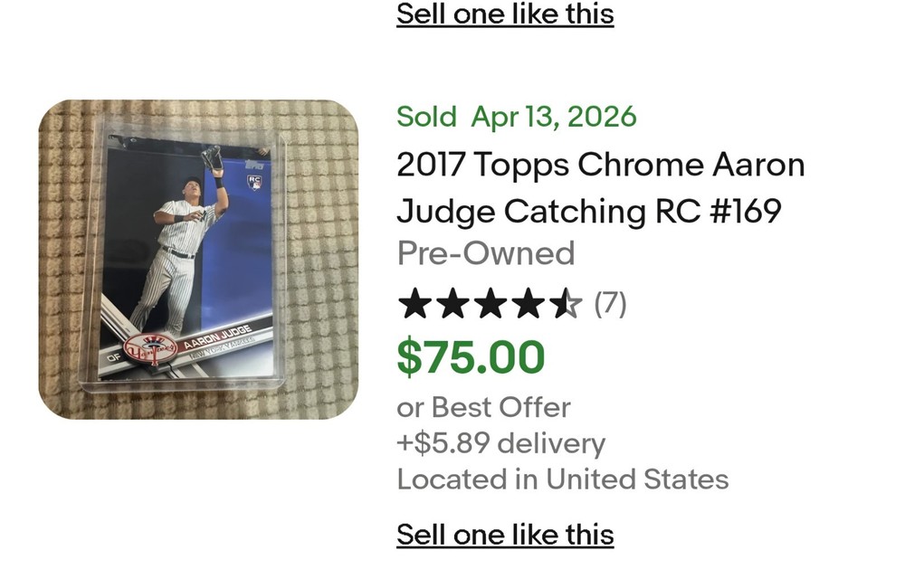Click the "+$5.89 delivery" shipping cost text

(x=500, y=443)
